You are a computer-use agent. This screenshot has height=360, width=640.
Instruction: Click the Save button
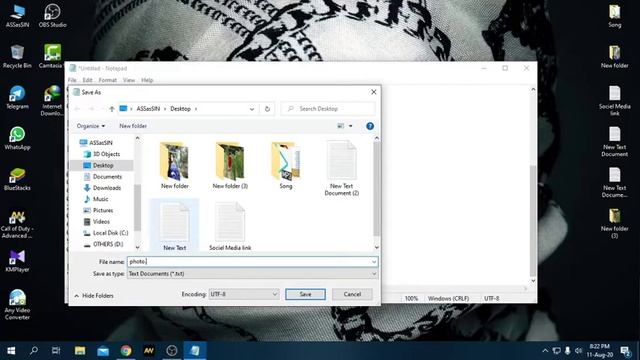tap(305, 294)
